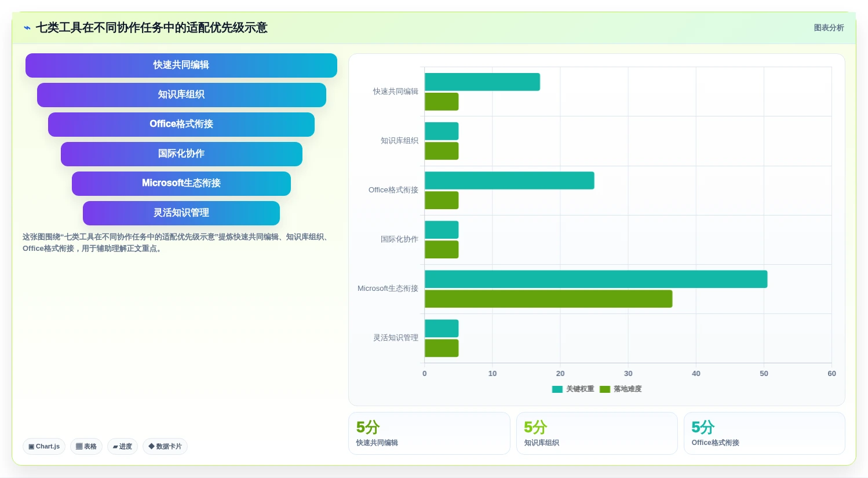
Task: Click the teal 国际化协作 chart bar
Action: (x=442, y=229)
